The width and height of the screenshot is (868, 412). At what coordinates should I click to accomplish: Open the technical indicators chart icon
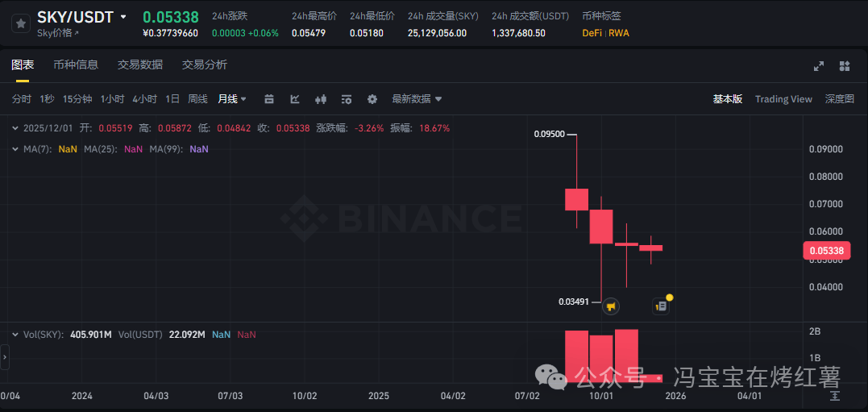(x=295, y=99)
